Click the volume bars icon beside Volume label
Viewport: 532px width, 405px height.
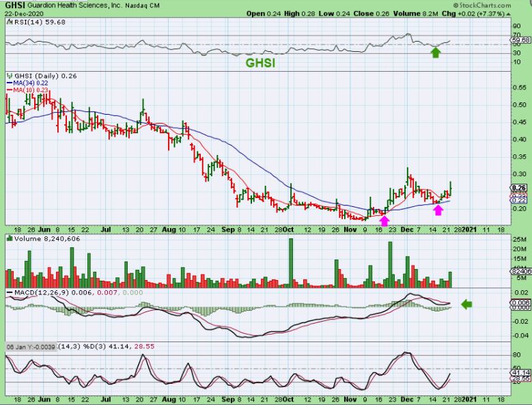point(10,239)
